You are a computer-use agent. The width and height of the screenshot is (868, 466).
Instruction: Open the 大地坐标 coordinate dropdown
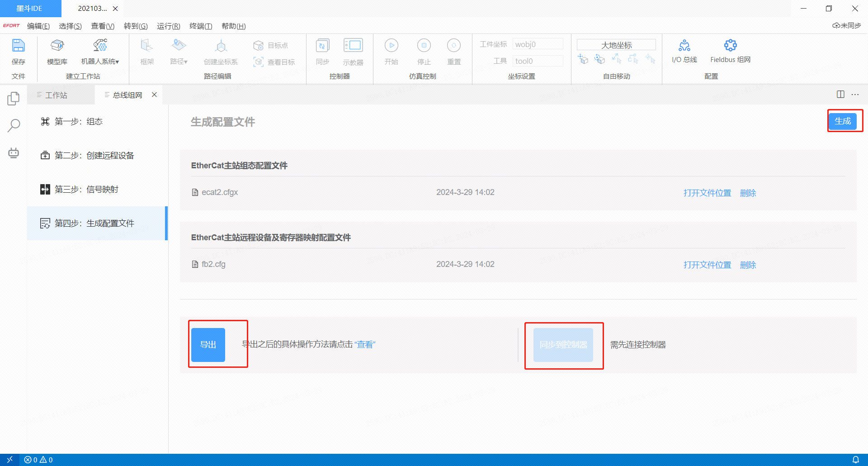point(616,45)
